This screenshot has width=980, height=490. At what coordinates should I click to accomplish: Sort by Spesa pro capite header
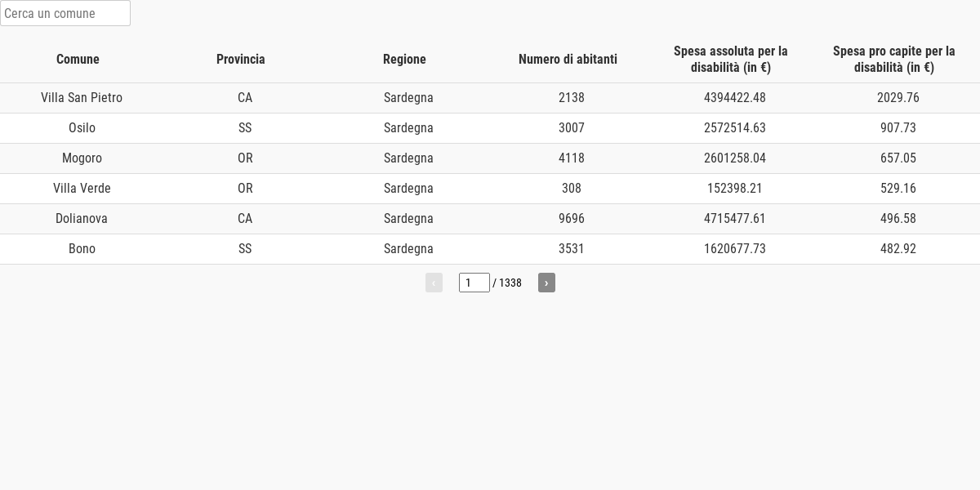pyautogui.click(x=894, y=59)
